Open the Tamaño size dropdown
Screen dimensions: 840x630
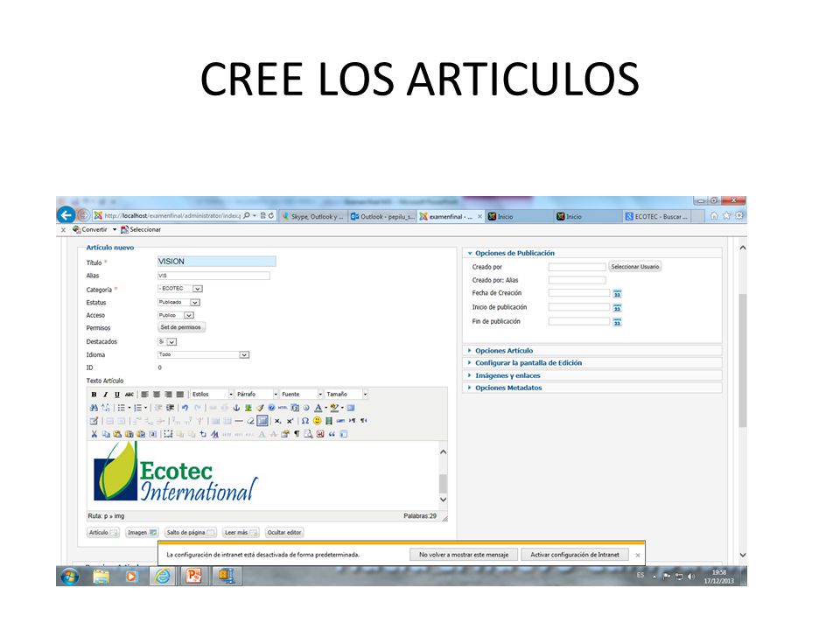tap(346, 395)
